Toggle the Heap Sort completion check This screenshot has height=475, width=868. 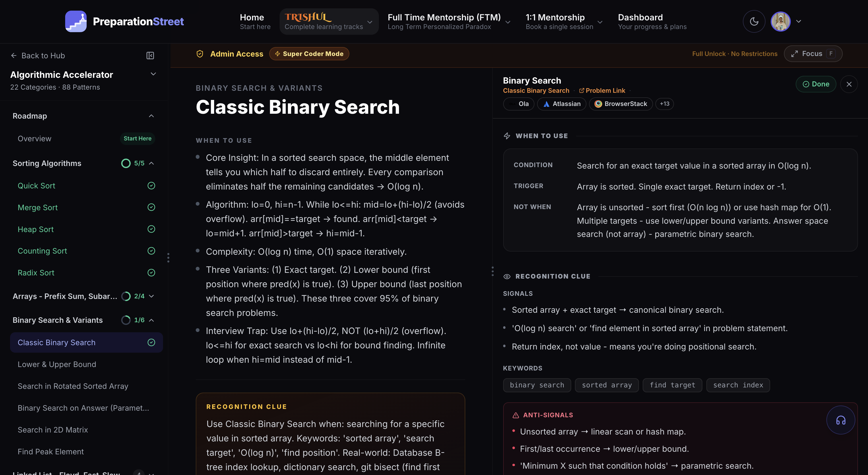151,229
